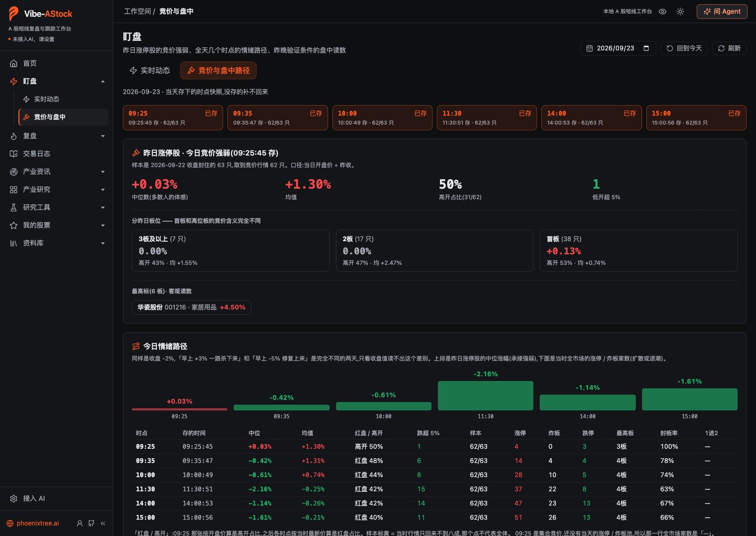Open 实时动态 in sidebar submenu

pos(63,99)
